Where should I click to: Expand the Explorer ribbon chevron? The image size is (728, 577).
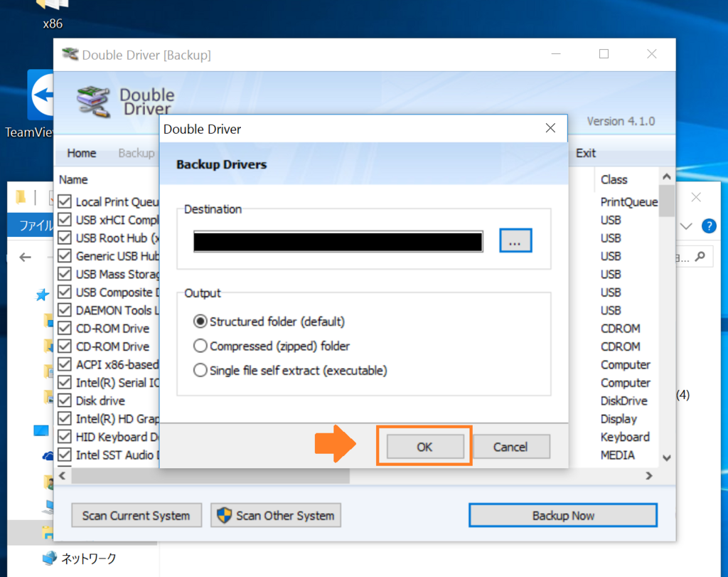pos(686,226)
